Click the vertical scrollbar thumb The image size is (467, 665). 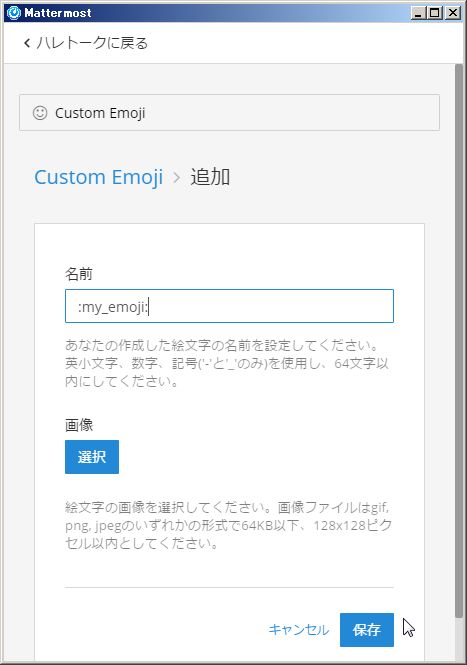[x=458, y=342]
